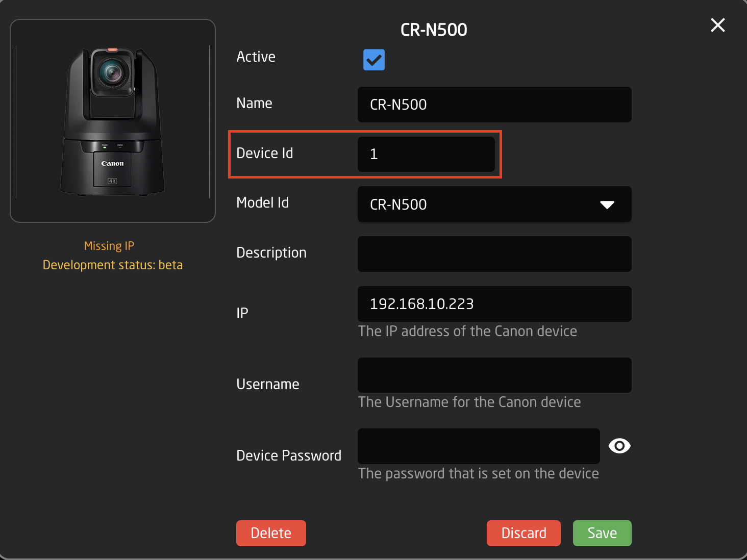Click the "Device Password" label
The height and width of the screenshot is (560, 747).
click(289, 455)
